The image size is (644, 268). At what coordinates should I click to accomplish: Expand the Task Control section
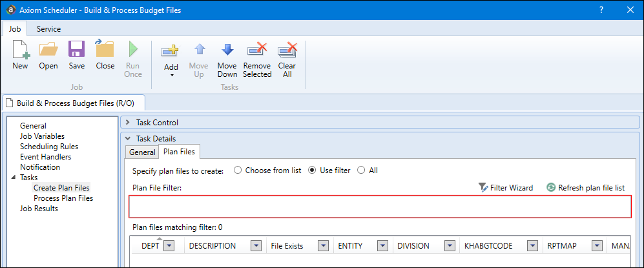point(127,122)
